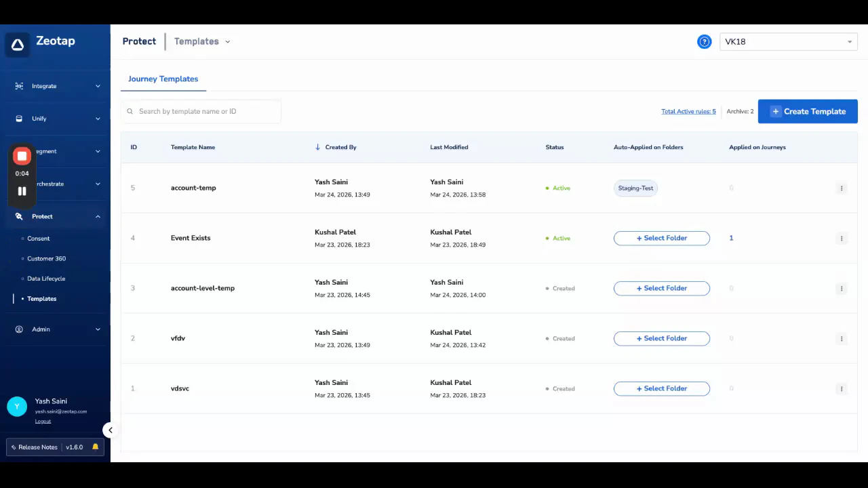Switch to the Journey Templates tab
The image size is (868, 488).
163,79
